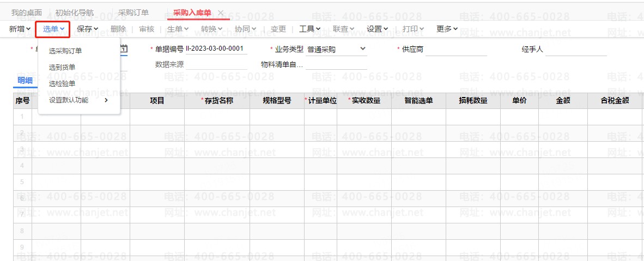This screenshot has width=644, height=261.
Task: Open the 设置 dropdown menu
Action: click(x=378, y=29)
